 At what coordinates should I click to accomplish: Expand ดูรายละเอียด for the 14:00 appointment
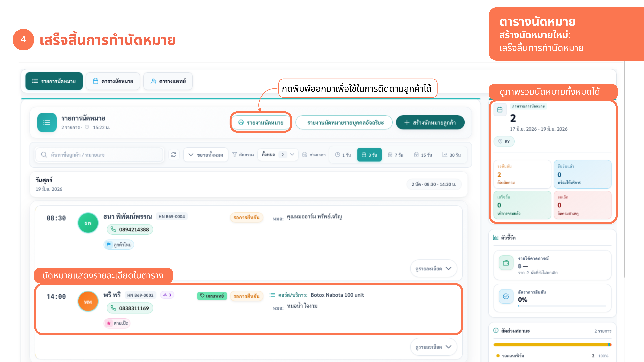434,347
